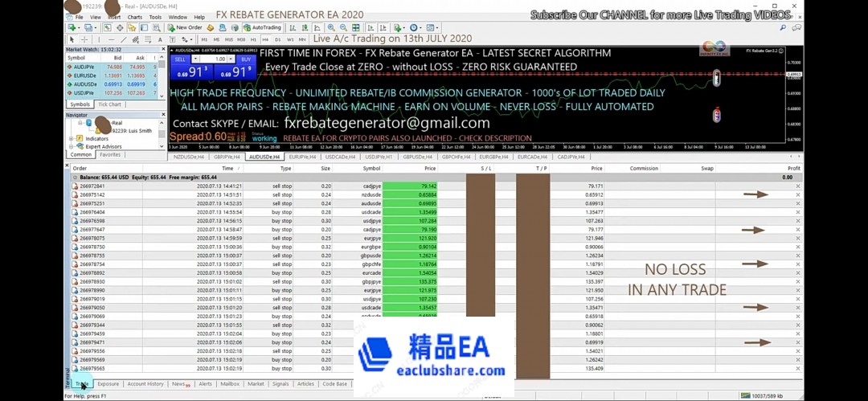This screenshot has width=868, height=401.
Task: Open the search magnifier icon at top right
Action: tap(784, 27)
